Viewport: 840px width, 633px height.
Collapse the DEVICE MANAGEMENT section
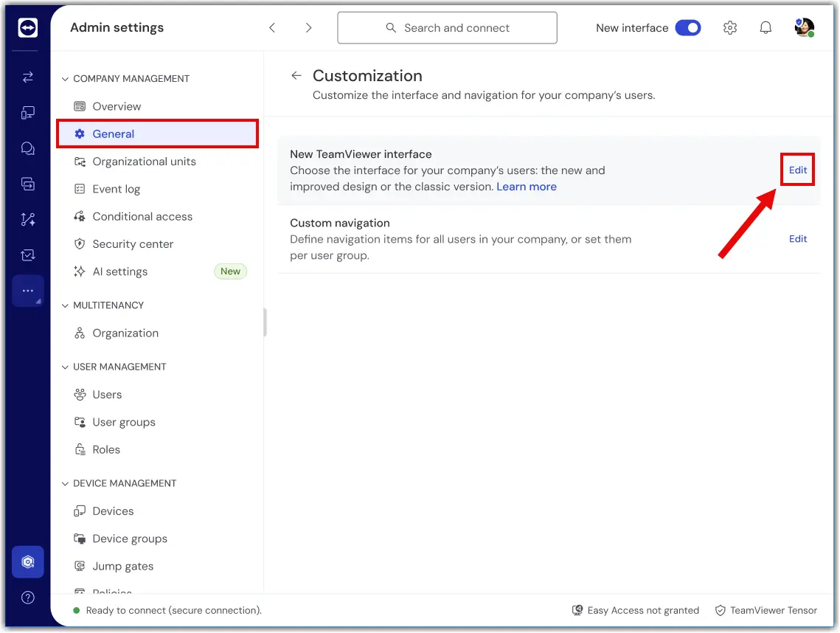[x=65, y=483]
